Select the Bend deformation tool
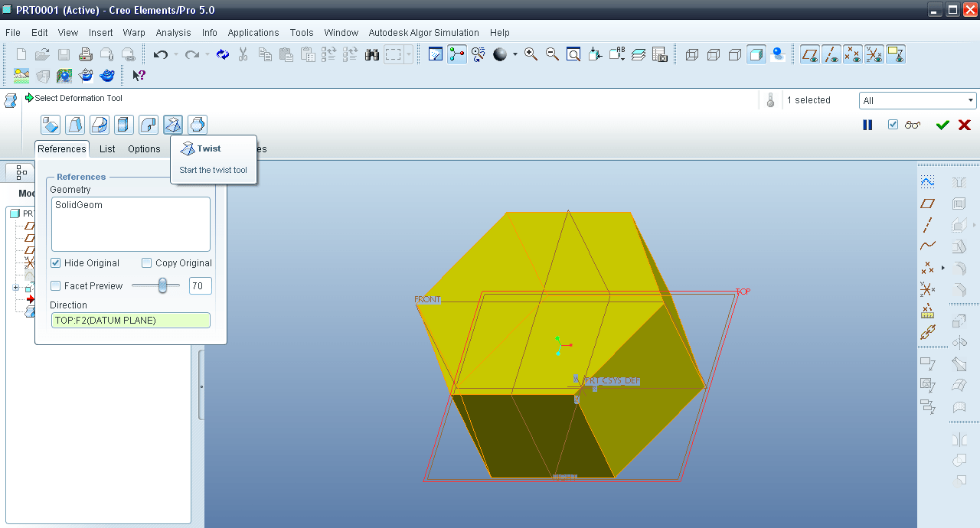Viewport: 980px width, 528px height. coord(149,125)
